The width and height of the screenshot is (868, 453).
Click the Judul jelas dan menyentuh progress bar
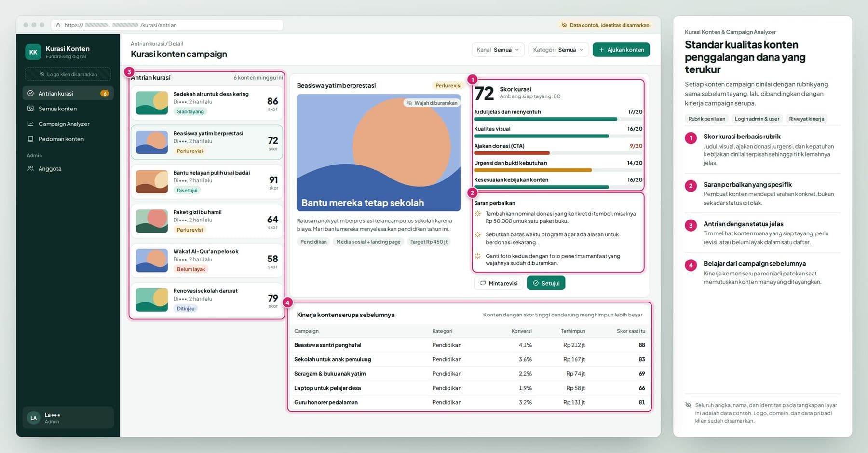(x=558, y=119)
